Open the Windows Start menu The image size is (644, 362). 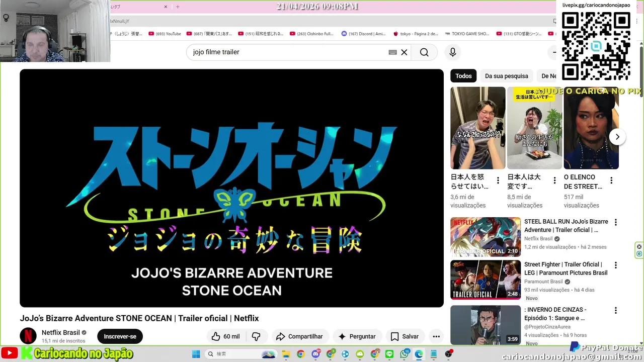click(x=196, y=354)
